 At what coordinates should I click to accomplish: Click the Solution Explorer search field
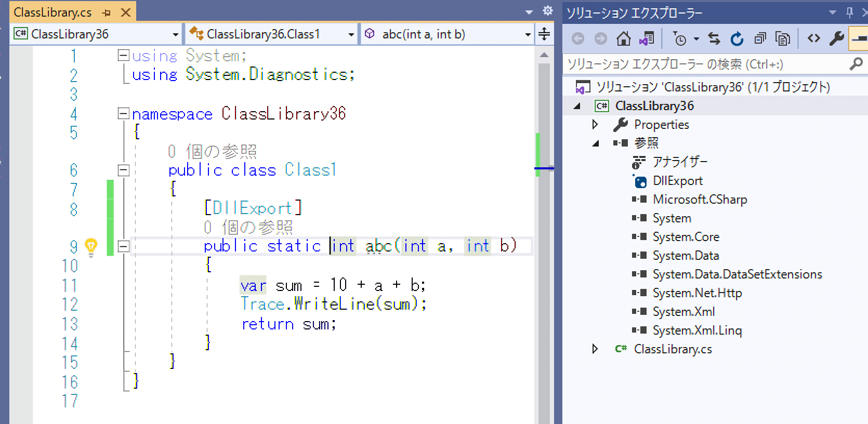coord(707,64)
